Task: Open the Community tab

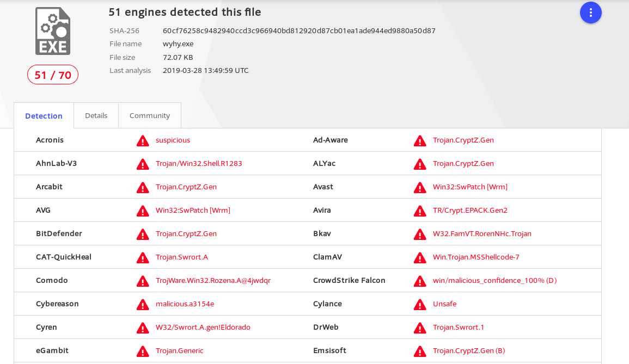Action: click(x=150, y=115)
